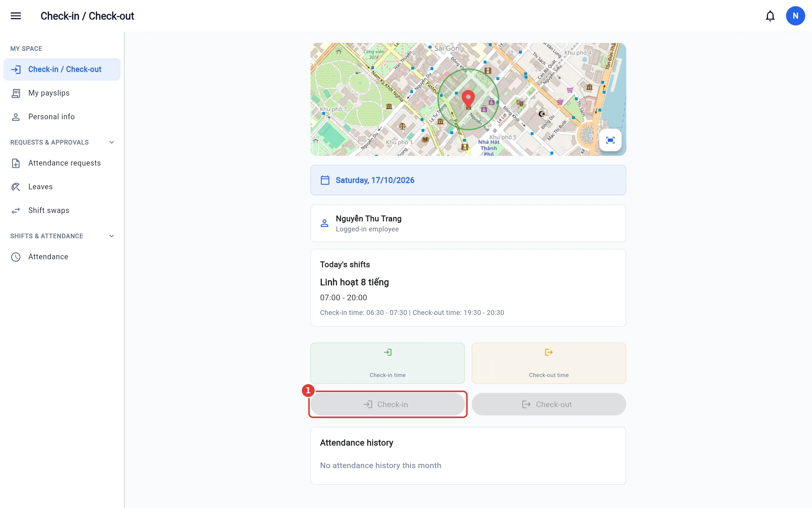Click the Linh hoạt 8 tiếng shift name
Screen dimensions: 812x508
[354, 282]
